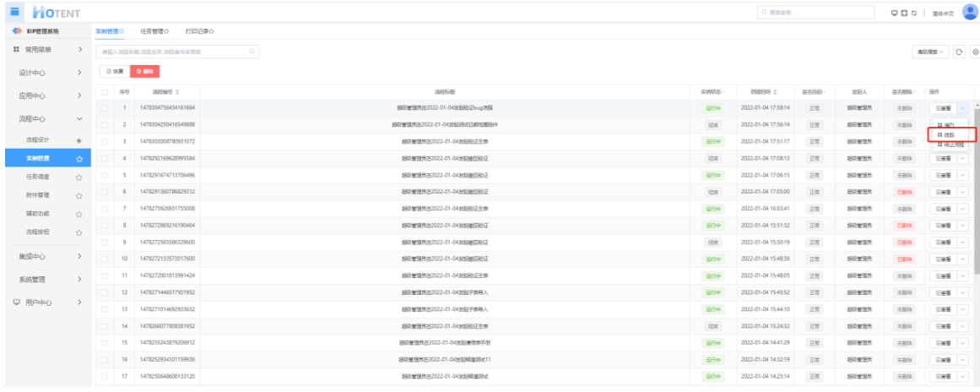
Task: Click the 恢复 button
Action: [x=114, y=71]
